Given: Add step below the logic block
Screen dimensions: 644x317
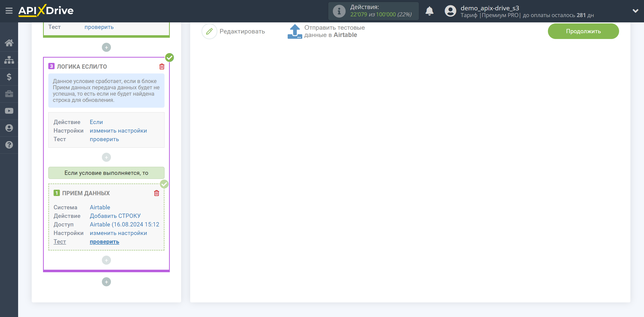Looking at the screenshot, I should coord(106,282).
